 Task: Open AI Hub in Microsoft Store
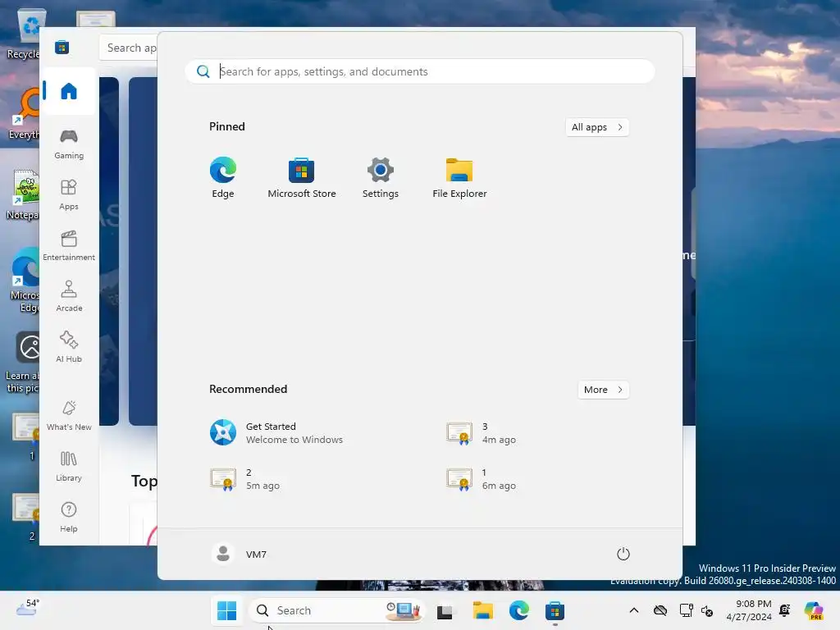[69, 348]
